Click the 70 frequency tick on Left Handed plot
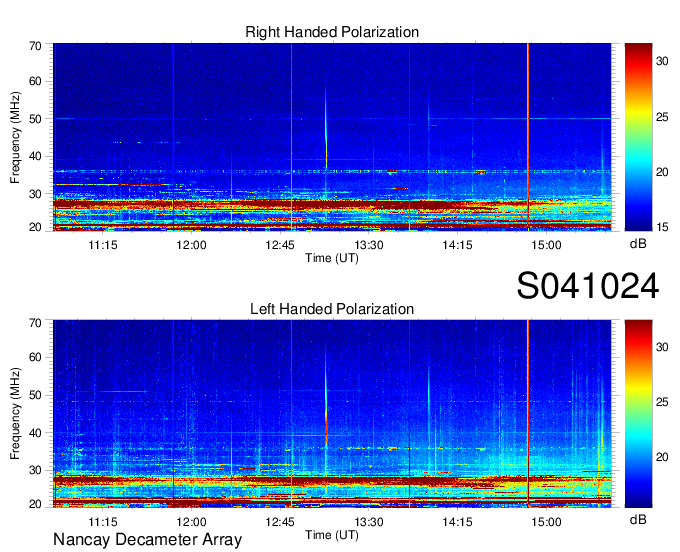Screen dimensions: 680x552 pyautogui.click(x=35, y=323)
